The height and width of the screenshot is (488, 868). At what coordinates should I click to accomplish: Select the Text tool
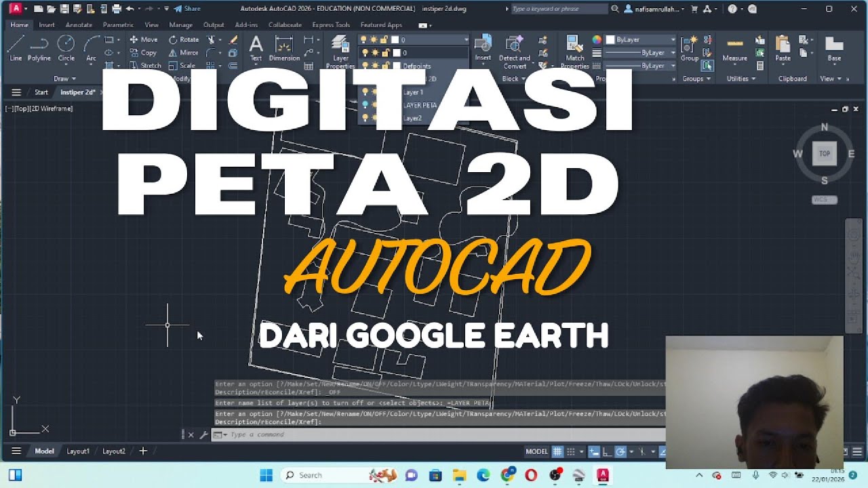(256, 48)
